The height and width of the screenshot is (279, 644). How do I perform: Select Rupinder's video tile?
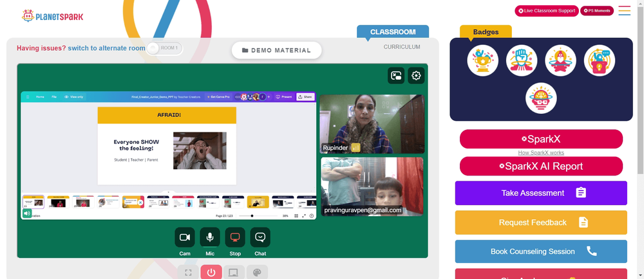(372, 124)
